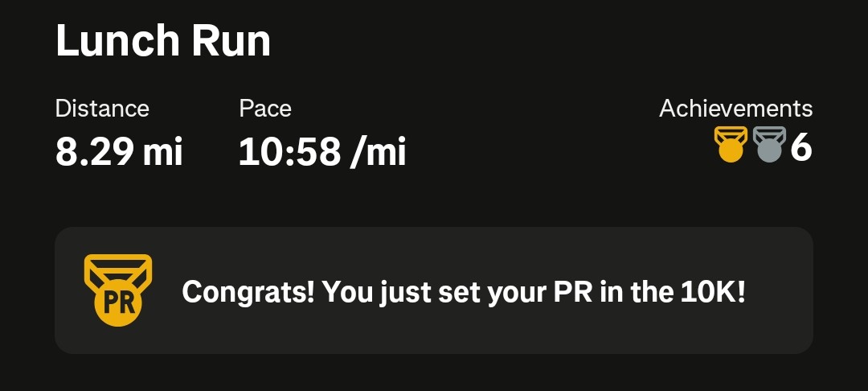This screenshot has height=391, width=868.
Task: Click the "mi" unit after 8.29
Action: pyautogui.click(x=163, y=151)
